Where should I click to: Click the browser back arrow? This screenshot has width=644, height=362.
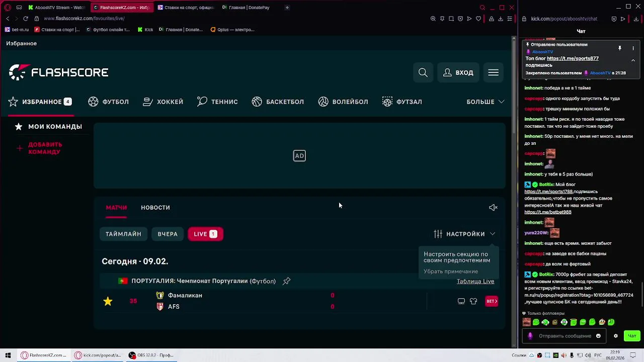point(8,19)
